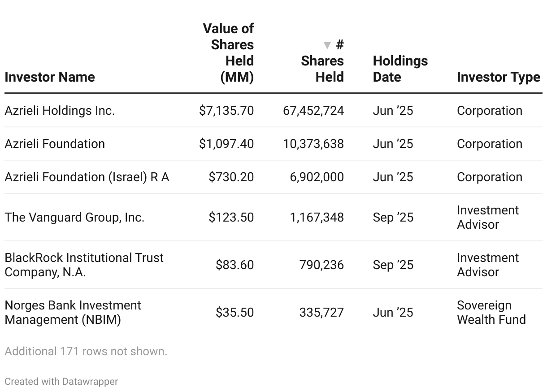Screen dimensions: 547x392
Task: Open the Created with Datawrapper link
Action: pos(61,382)
